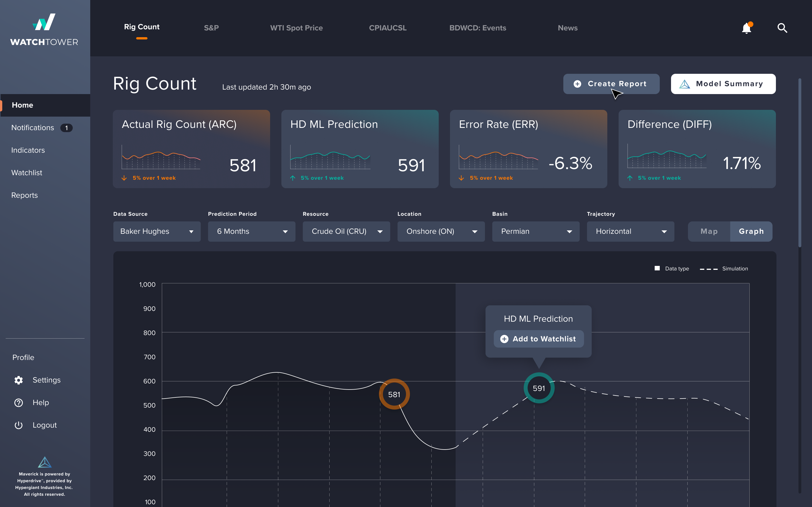Open Settings via the gear icon

pyautogui.click(x=18, y=380)
